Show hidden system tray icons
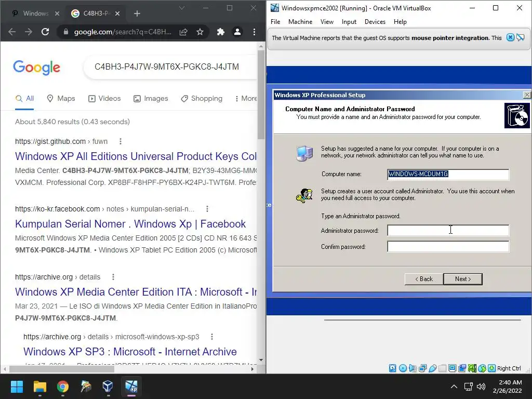This screenshot has height=399, width=532. (x=454, y=387)
